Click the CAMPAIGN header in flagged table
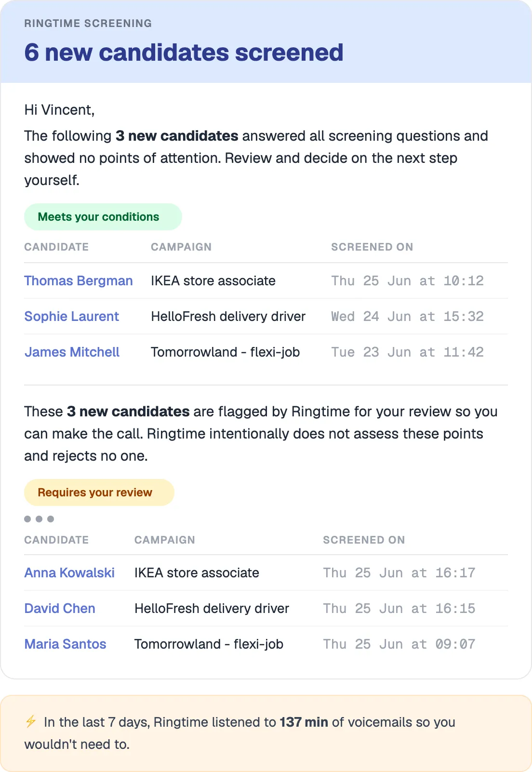The height and width of the screenshot is (772, 532). 165,540
